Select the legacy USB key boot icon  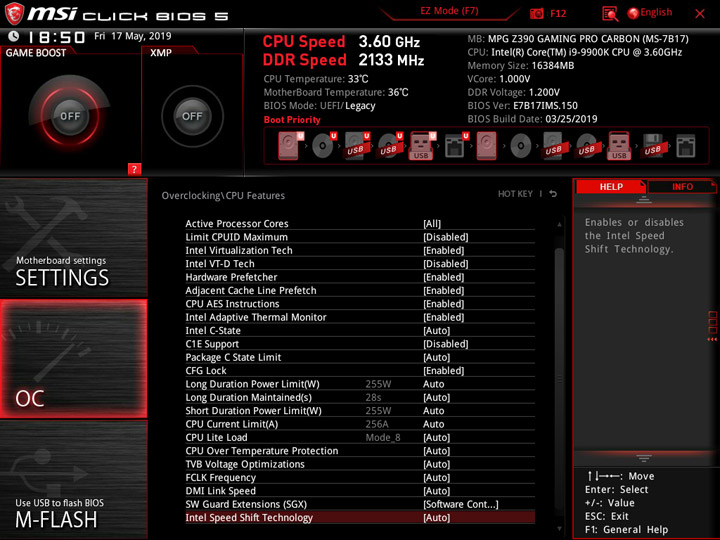click(x=619, y=146)
